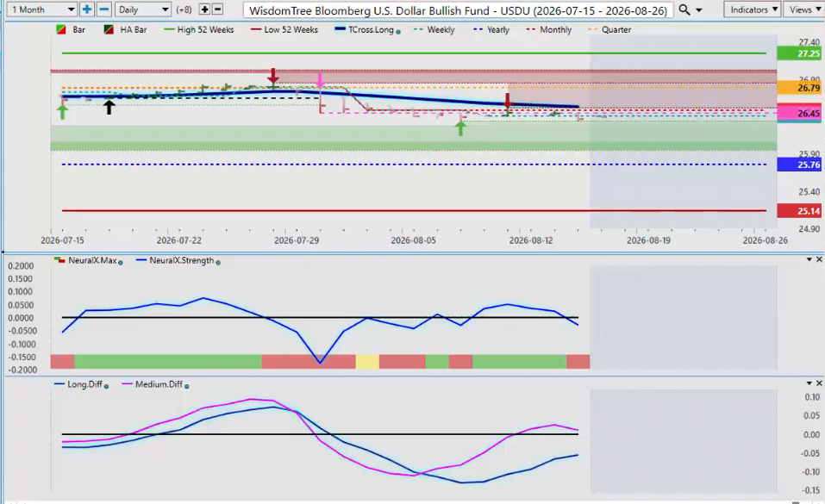Screen dimensions: 825x504
Task: Click the 2026-08-26 date axis label
Action: click(x=765, y=240)
